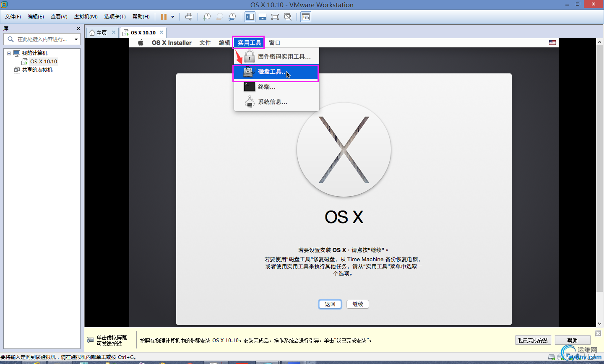604x364 pixels.
Task: Click OS X Installer menu
Action: 172,43
